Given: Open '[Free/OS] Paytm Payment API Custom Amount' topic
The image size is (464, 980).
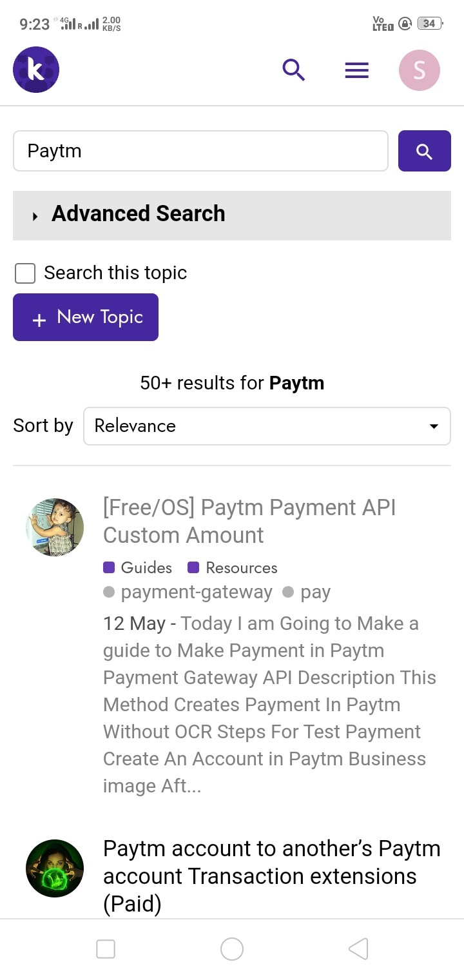Looking at the screenshot, I should coord(249,521).
